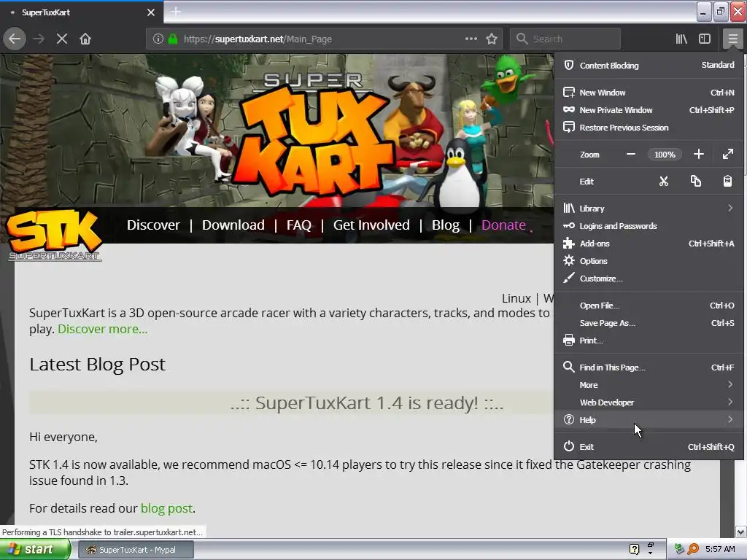This screenshot has width=747, height=560.
Task: Select New Window menu entry
Action: click(x=649, y=93)
